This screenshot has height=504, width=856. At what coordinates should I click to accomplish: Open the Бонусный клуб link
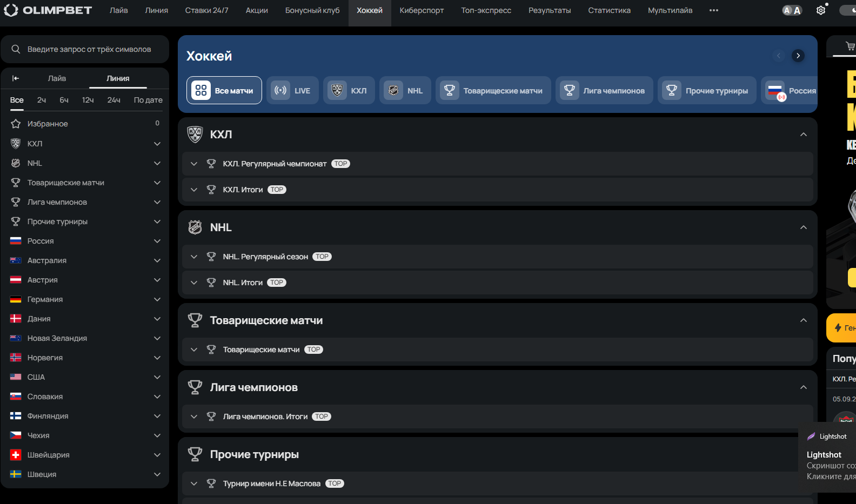312,10
